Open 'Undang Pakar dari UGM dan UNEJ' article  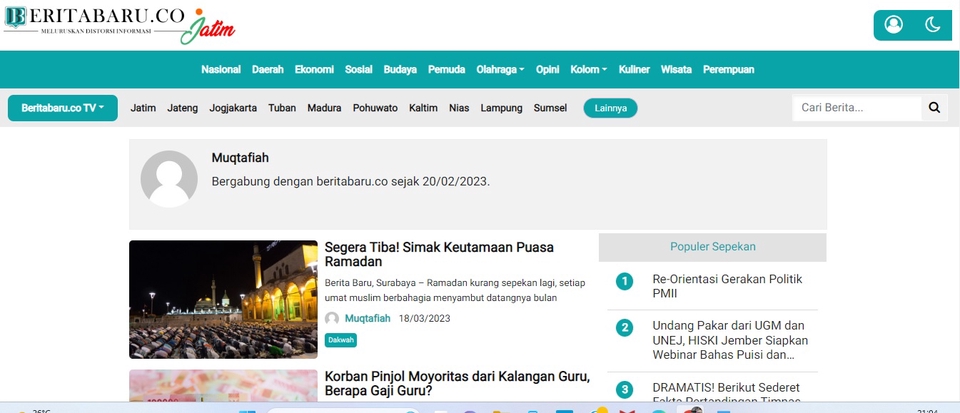coord(730,340)
